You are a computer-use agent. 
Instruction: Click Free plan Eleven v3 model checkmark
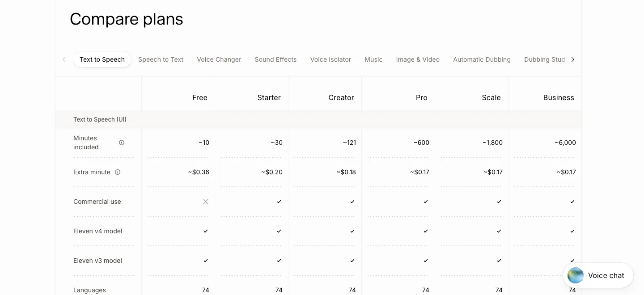pyautogui.click(x=206, y=261)
